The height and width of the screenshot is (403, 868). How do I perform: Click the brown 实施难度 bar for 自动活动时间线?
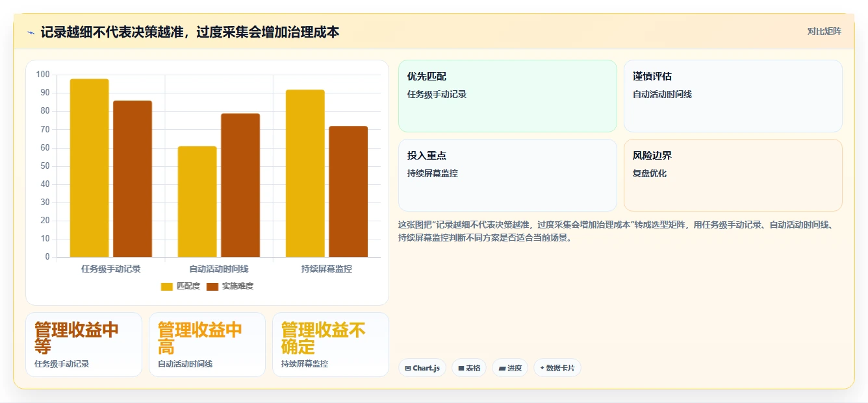240,186
